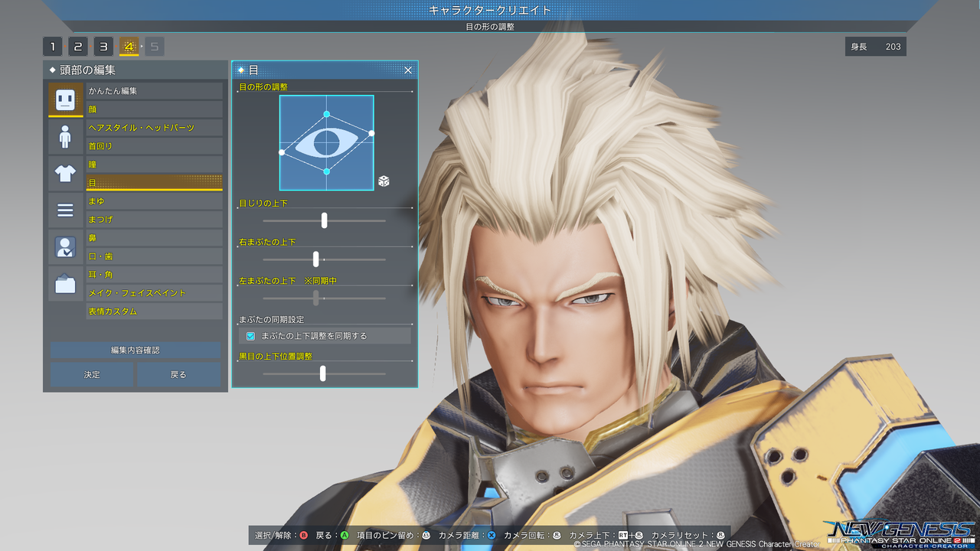Go to creation step 3
Image resolution: width=980 pixels, height=551 pixels.
[103, 47]
